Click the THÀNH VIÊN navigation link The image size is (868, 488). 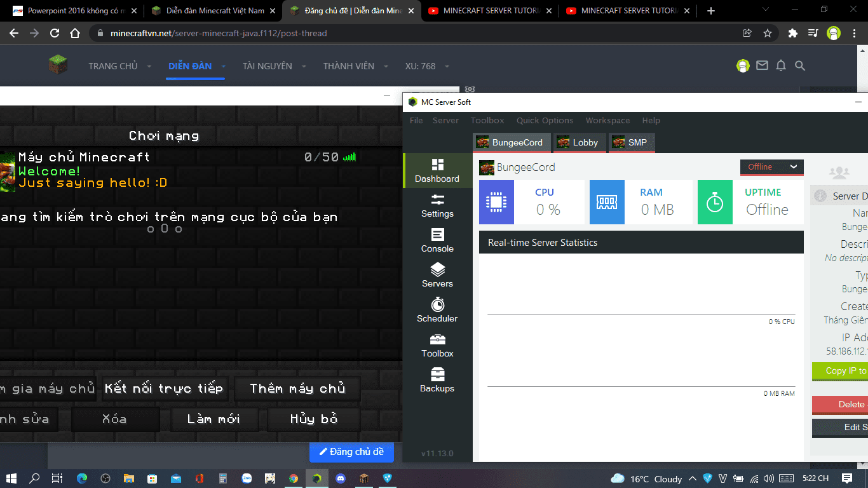[349, 66]
